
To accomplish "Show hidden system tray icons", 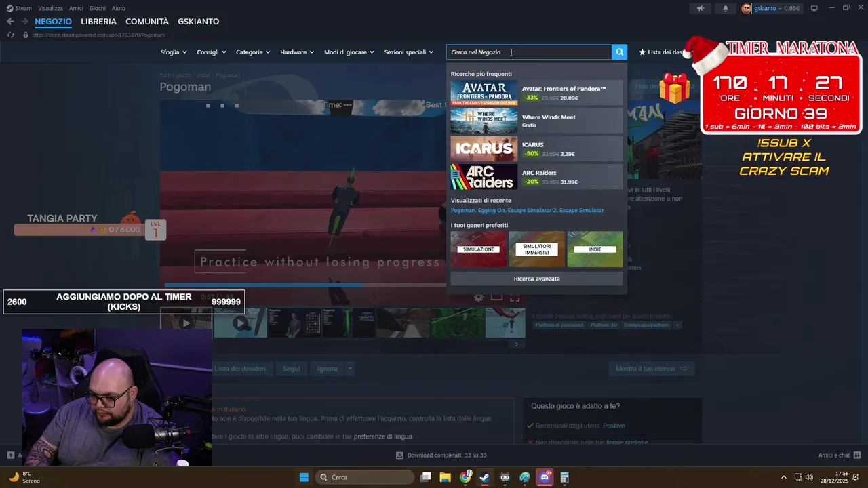I will click(x=784, y=477).
